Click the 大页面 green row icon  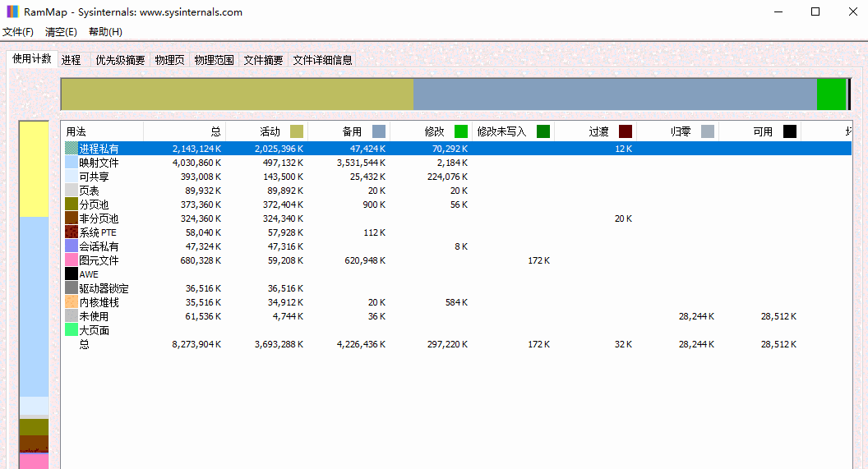tap(72, 330)
